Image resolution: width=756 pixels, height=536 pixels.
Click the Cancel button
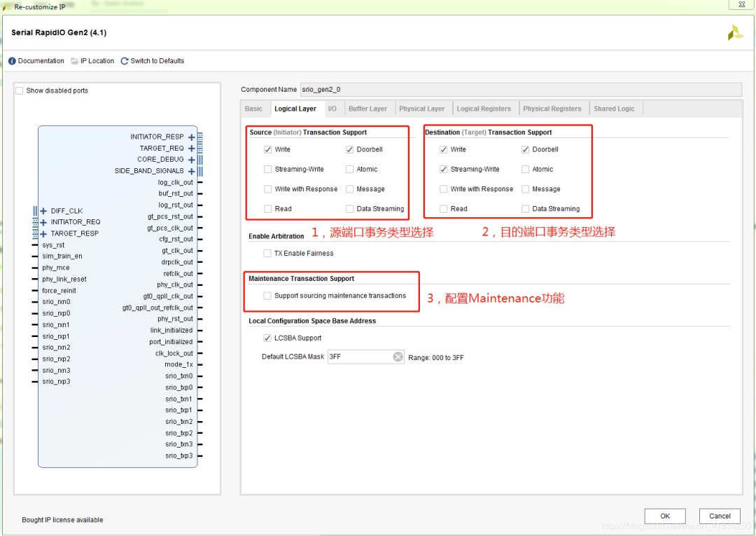(720, 516)
